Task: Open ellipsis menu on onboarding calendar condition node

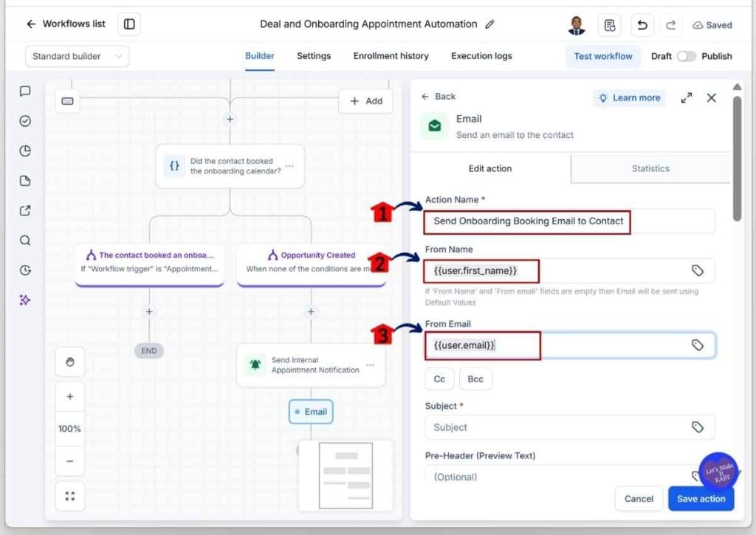Action: [289, 166]
